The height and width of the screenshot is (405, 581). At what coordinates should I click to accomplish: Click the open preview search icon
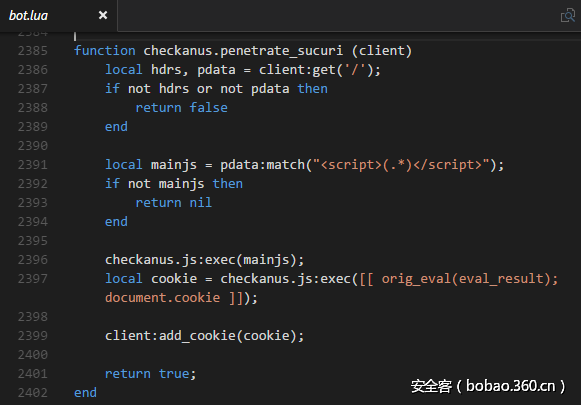point(568,16)
